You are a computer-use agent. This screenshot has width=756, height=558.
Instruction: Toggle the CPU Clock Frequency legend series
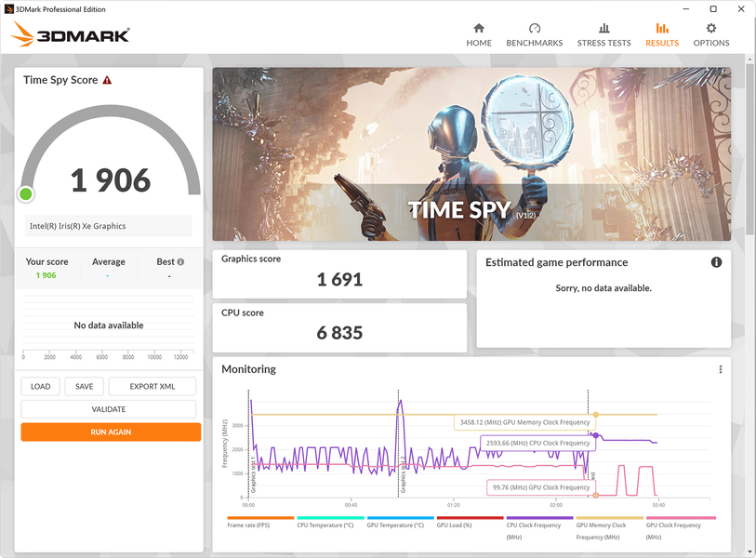pyautogui.click(x=539, y=528)
